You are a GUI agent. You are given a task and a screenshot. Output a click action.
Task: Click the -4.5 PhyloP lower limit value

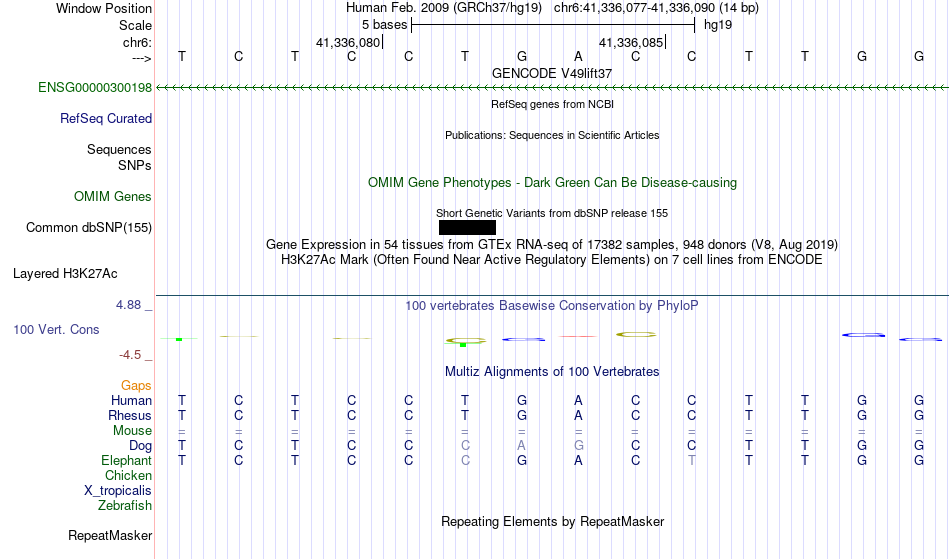pos(130,354)
